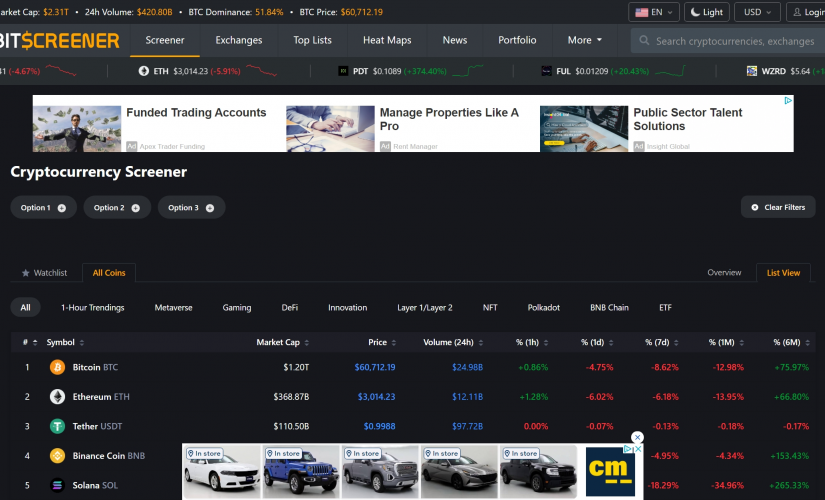Expand the More menu
Viewport: 825px width, 500px height.
(584, 40)
